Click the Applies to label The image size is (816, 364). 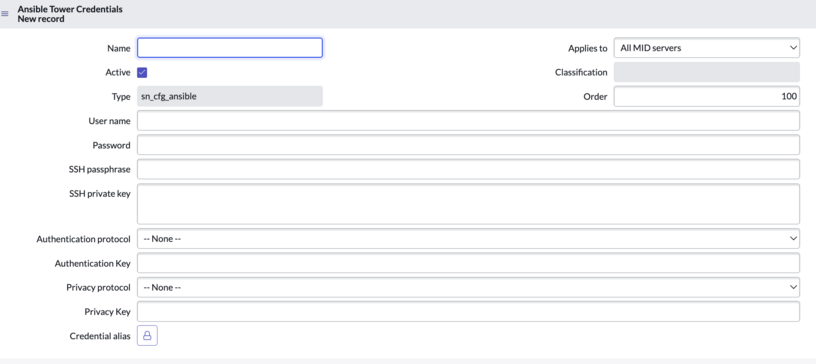[588, 48]
